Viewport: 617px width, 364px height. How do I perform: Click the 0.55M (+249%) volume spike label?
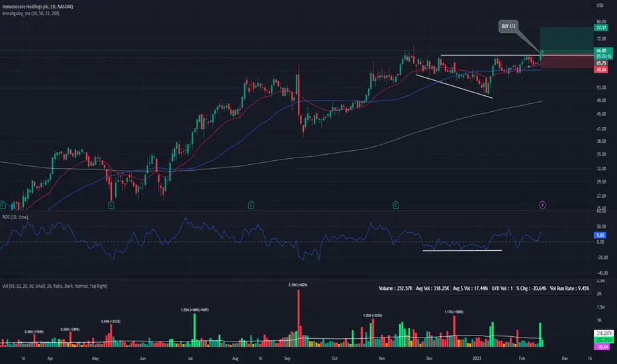click(x=70, y=330)
